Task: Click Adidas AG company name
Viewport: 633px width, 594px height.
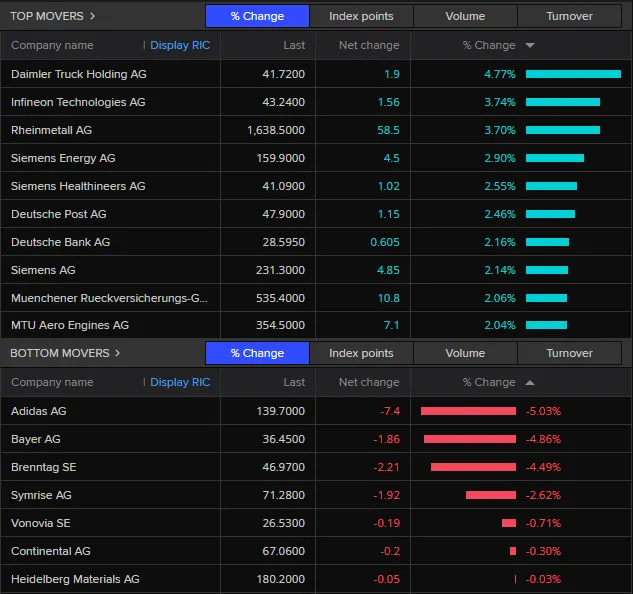Action: (39, 411)
